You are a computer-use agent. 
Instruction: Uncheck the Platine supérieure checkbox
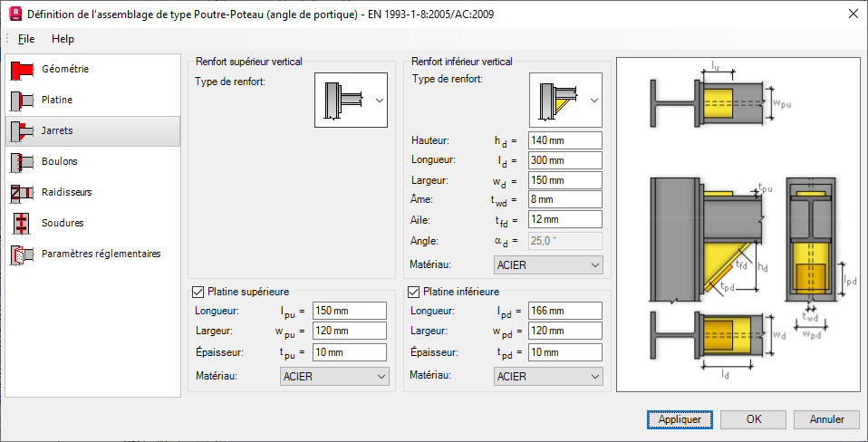pos(198,293)
